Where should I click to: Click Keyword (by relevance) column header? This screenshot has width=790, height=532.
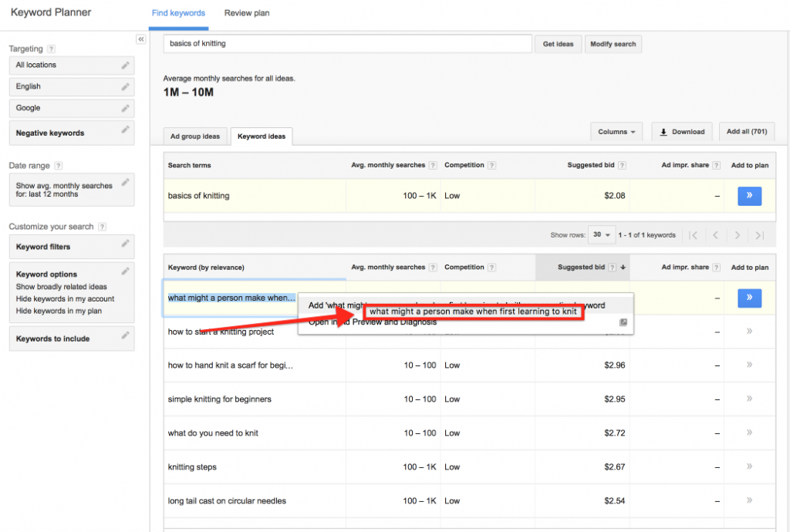pyautogui.click(x=206, y=268)
